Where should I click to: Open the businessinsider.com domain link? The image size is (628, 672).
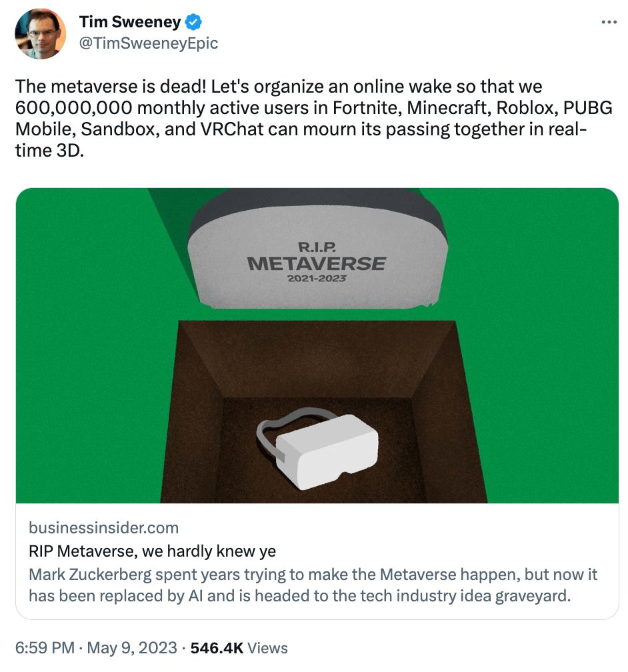tap(104, 527)
